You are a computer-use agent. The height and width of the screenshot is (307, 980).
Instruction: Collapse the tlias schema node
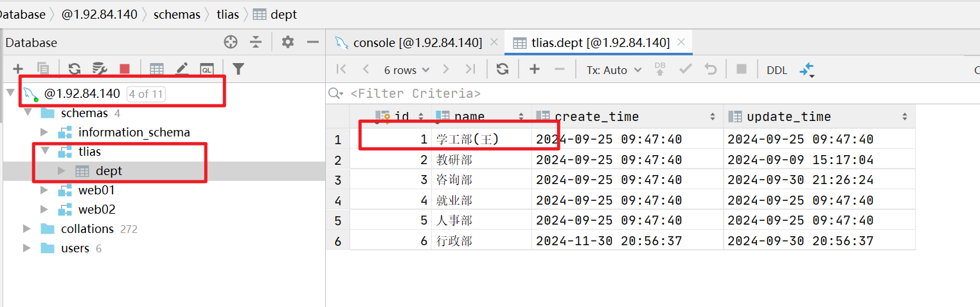pos(46,152)
